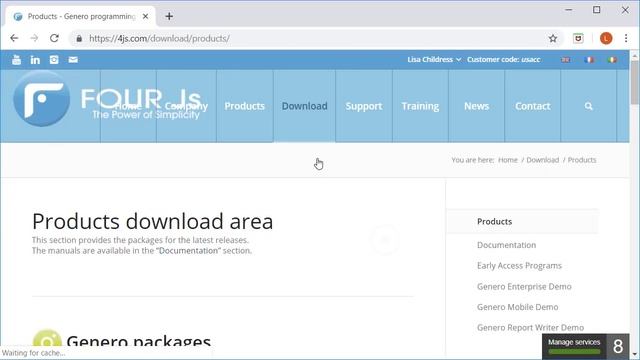
Task: Open the Training menu item
Action: point(420,106)
